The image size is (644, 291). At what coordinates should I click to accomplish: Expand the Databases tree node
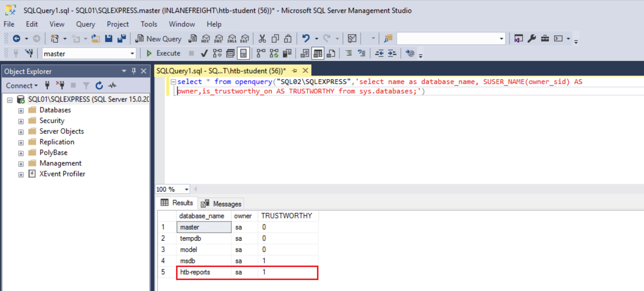coord(21,111)
